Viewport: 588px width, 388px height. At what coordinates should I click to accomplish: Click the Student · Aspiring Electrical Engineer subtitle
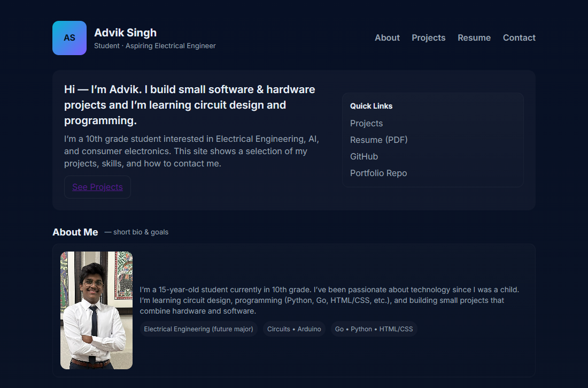point(155,46)
